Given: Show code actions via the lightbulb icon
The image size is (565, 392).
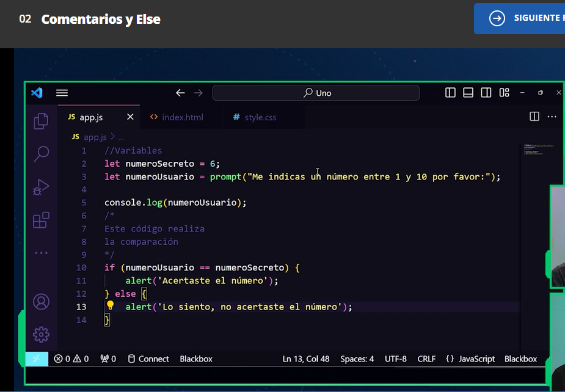Looking at the screenshot, I should (111, 305).
